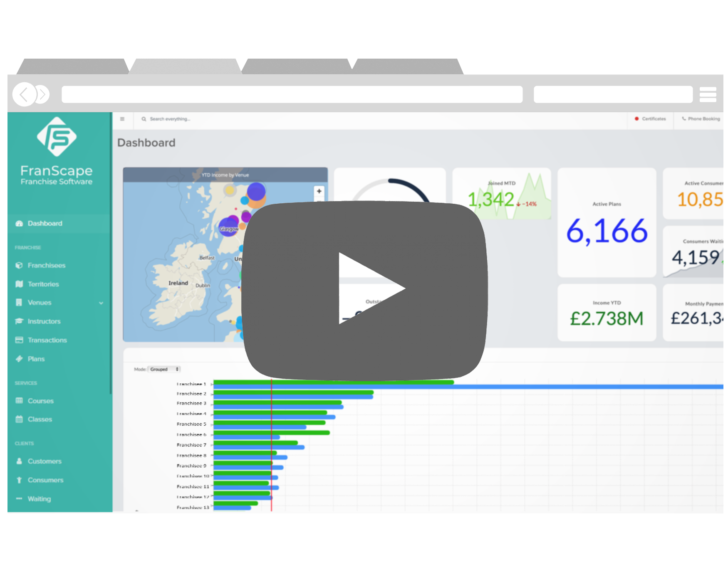Click the Consumers child icon
The width and height of the screenshot is (728, 582).
19,480
